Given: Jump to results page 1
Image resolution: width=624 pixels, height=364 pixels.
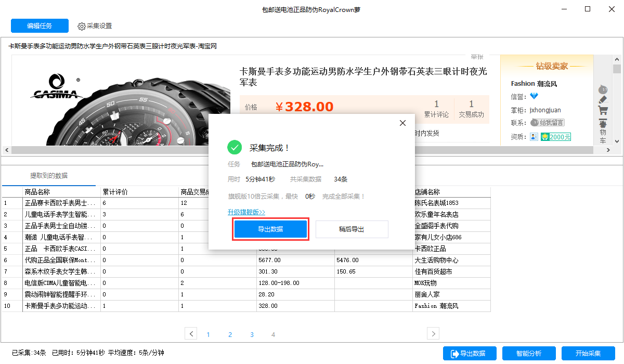Looking at the screenshot, I should pos(209,334).
